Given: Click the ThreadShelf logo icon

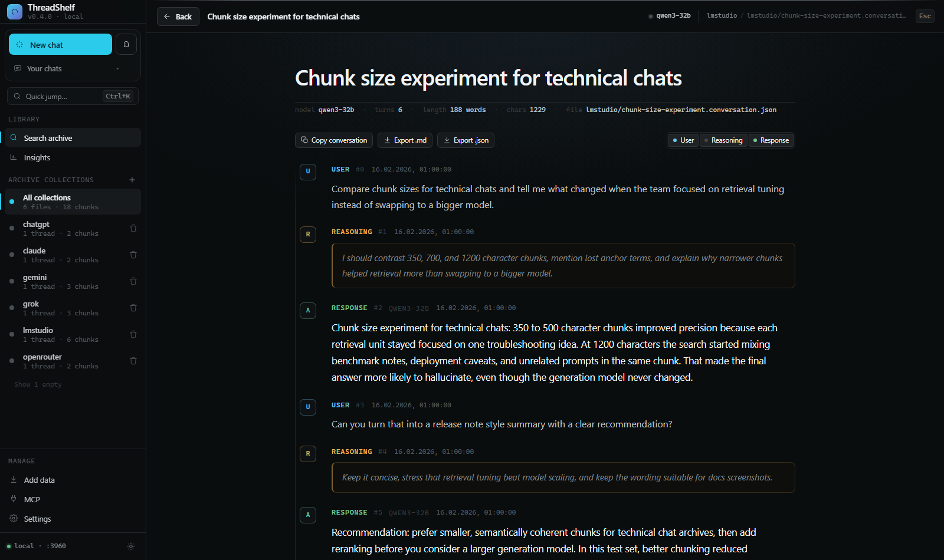Looking at the screenshot, I should [15, 11].
